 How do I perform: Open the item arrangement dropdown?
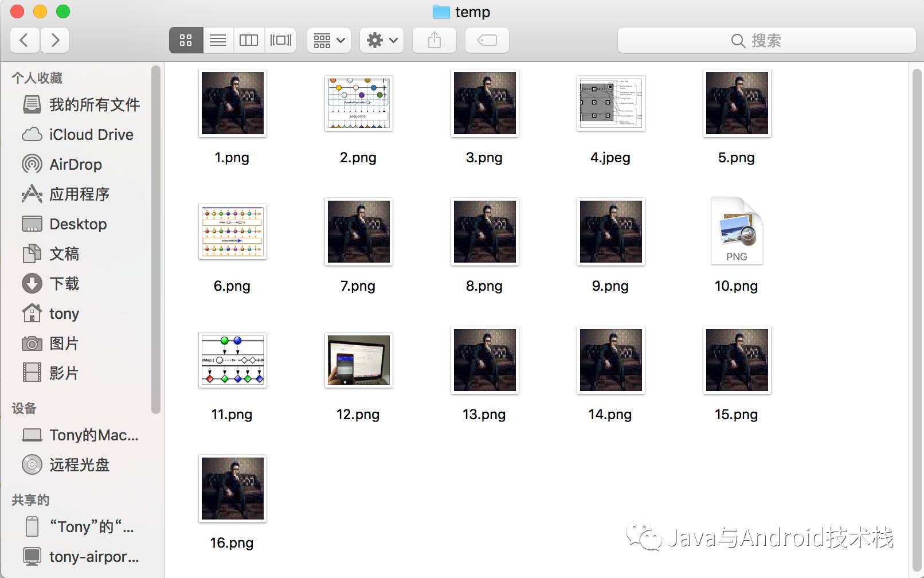coord(329,40)
